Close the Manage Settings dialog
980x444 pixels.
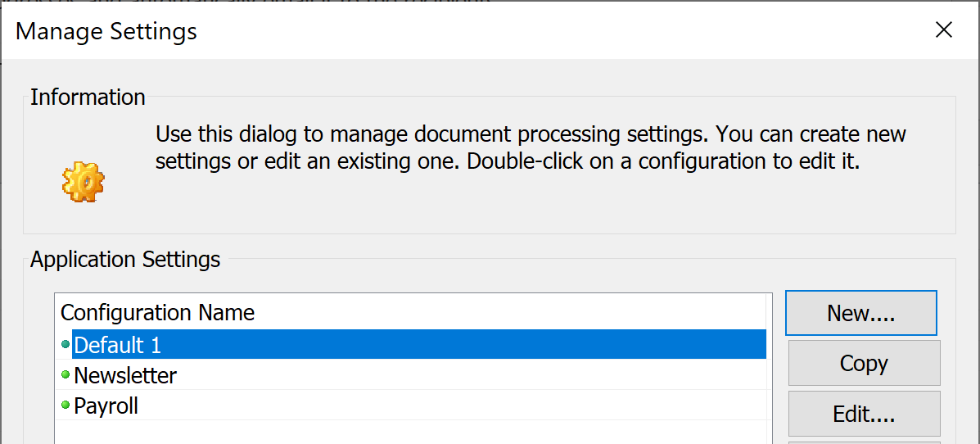click(944, 30)
